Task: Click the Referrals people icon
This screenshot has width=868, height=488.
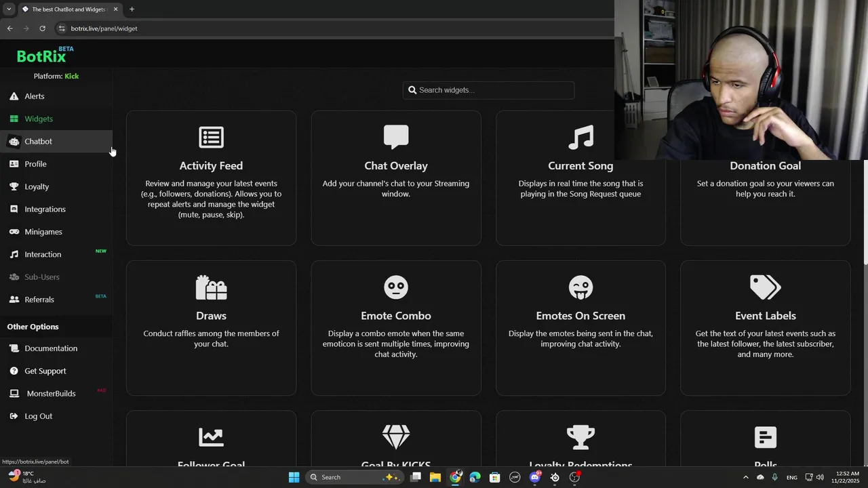Action: [14, 300]
